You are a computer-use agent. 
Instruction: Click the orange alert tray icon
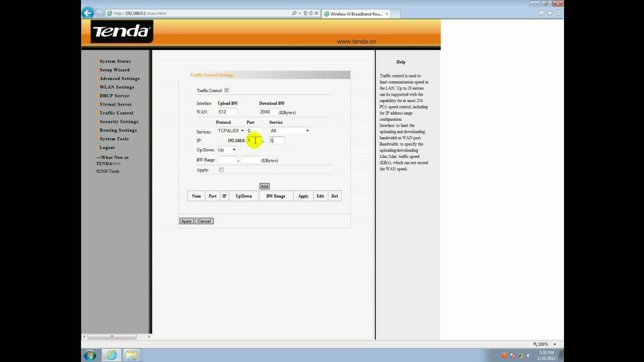tap(504, 355)
